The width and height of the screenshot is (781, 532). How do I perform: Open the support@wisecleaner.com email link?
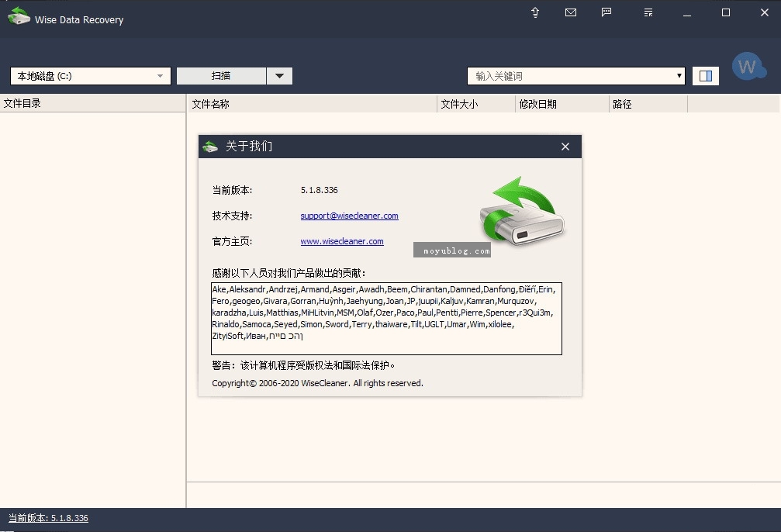click(349, 216)
